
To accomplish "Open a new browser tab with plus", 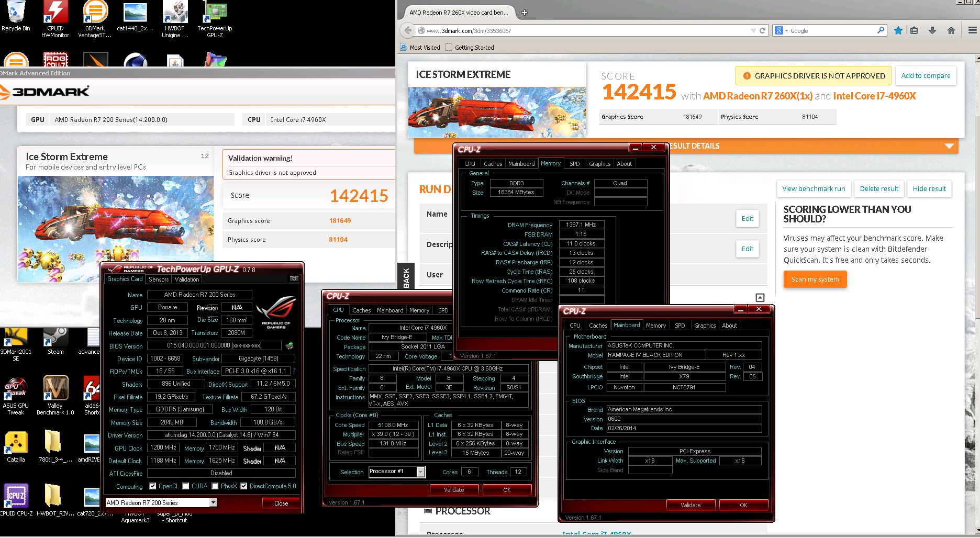I will (x=525, y=13).
